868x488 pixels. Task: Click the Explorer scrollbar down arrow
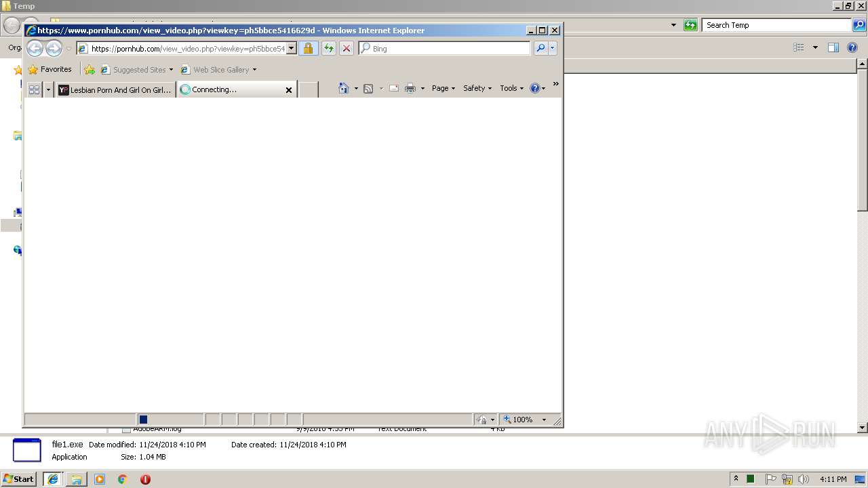click(862, 428)
